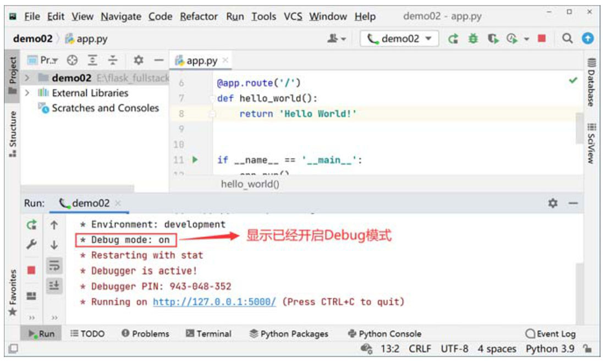
Task: Toggle scroll to end in Run console
Action: [54, 285]
